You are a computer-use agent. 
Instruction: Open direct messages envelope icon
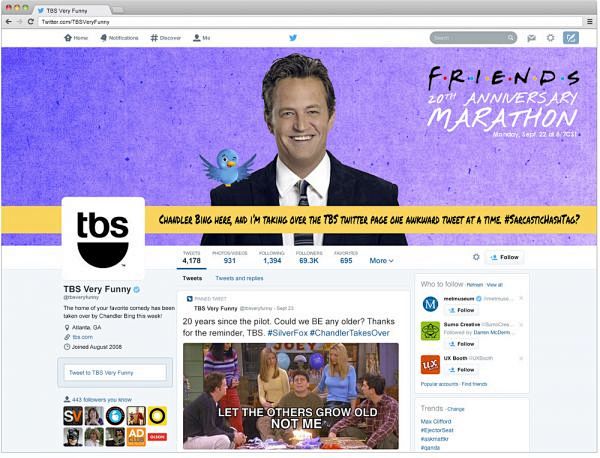(x=532, y=38)
